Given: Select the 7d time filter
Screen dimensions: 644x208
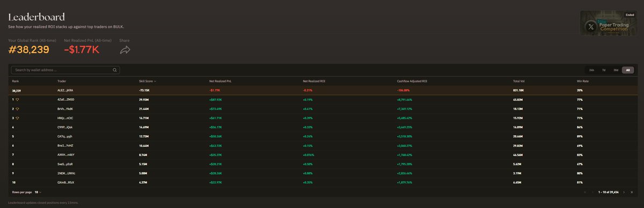Looking at the screenshot, I should point(604,70).
